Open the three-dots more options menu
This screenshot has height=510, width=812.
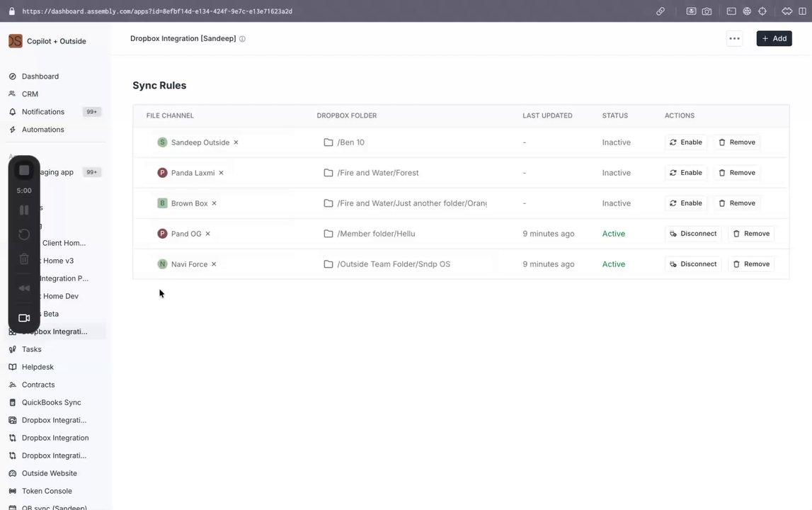pos(734,38)
